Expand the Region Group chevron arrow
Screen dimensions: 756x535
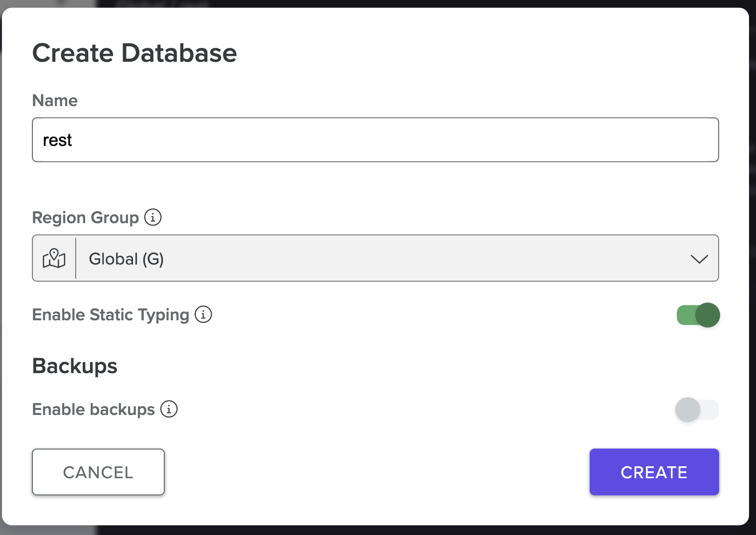click(x=699, y=259)
